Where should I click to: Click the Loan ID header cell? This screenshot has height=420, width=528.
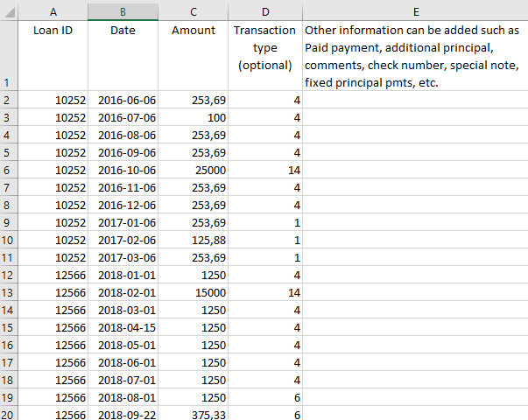coord(53,56)
